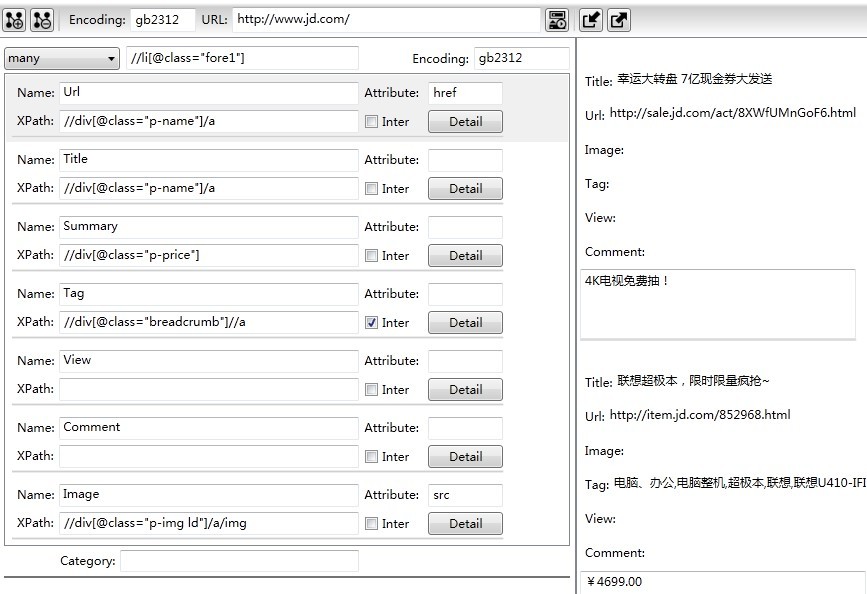Click the result Url http://sale.jd.com/act/8XWfUMnGoF6.html

pyautogui.click(x=733, y=113)
